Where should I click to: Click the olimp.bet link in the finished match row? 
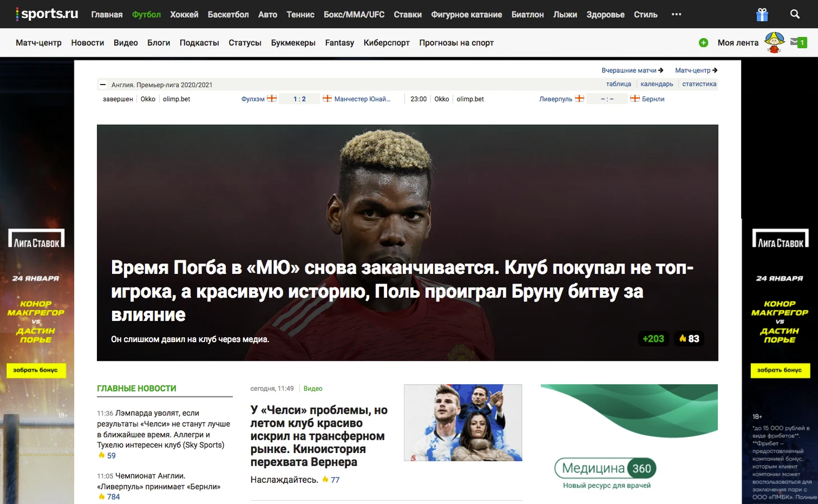[x=176, y=99]
